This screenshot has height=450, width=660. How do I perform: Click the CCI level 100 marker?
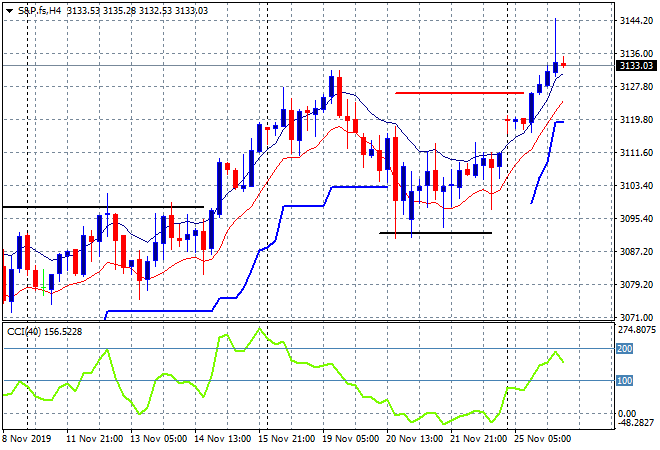[x=625, y=381]
